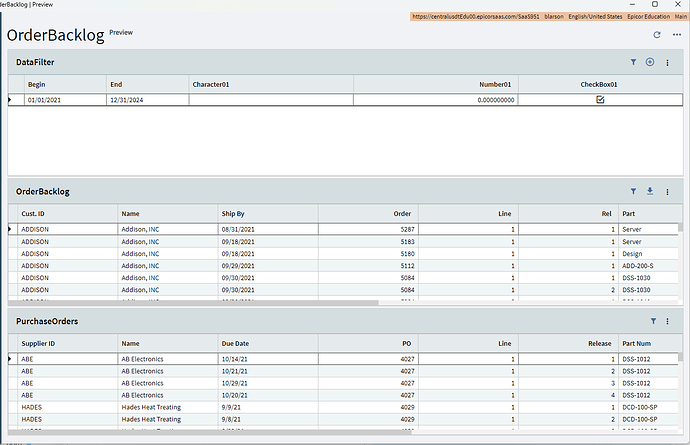Close the OrderBacklog preview window

[678, 4]
